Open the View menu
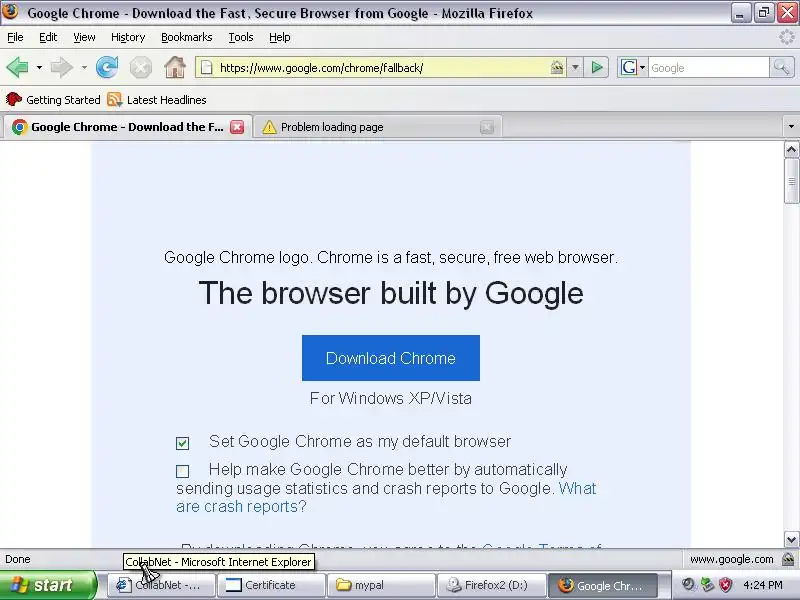The height and width of the screenshot is (600, 800). [84, 37]
